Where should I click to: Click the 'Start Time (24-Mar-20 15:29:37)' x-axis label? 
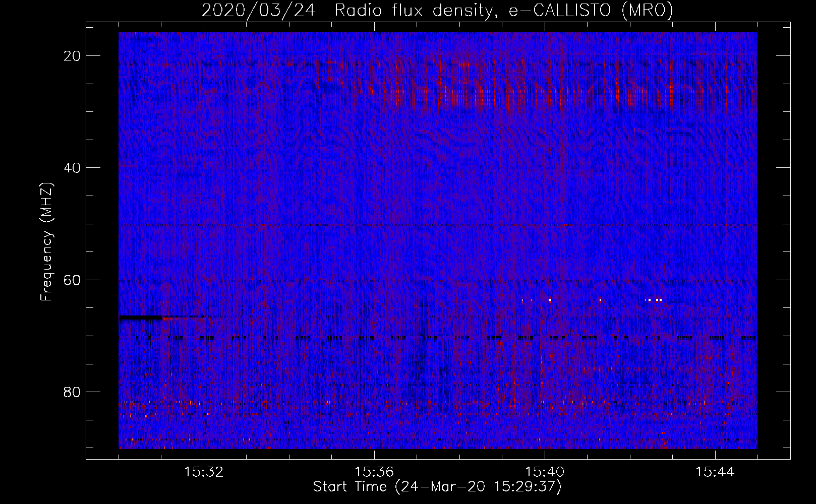(x=437, y=487)
